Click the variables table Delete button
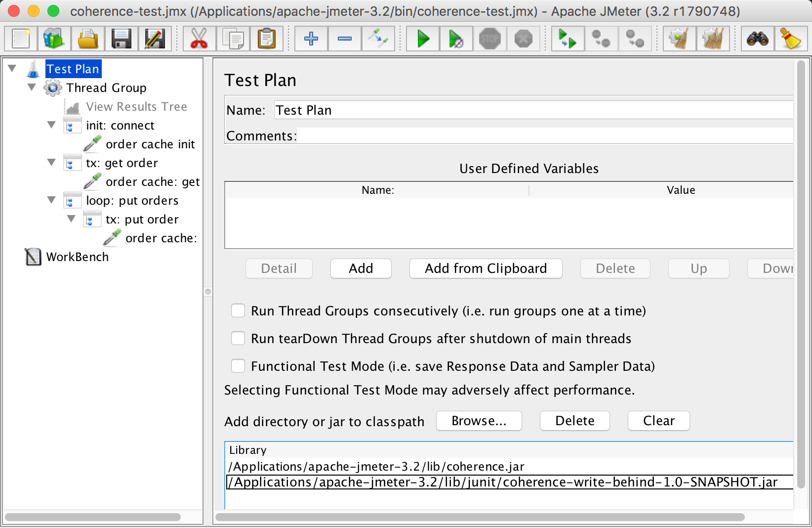This screenshot has width=812, height=528. pyautogui.click(x=615, y=268)
